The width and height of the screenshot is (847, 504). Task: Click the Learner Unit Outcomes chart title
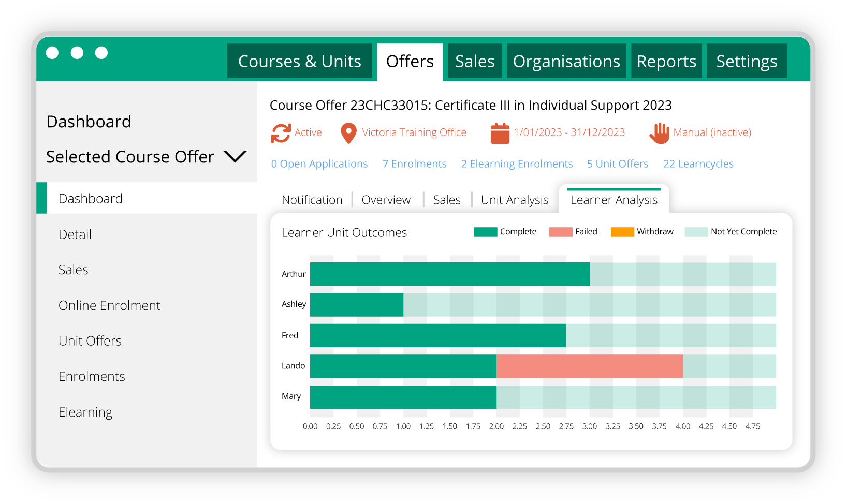coord(344,233)
